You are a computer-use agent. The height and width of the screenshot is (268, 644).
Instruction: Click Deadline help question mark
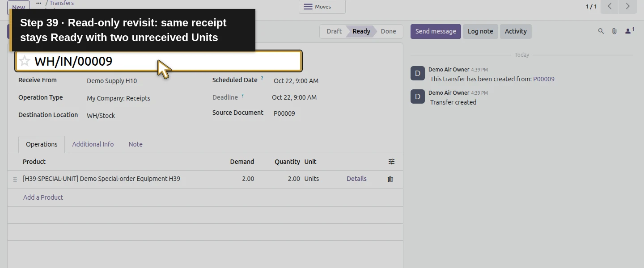click(242, 95)
